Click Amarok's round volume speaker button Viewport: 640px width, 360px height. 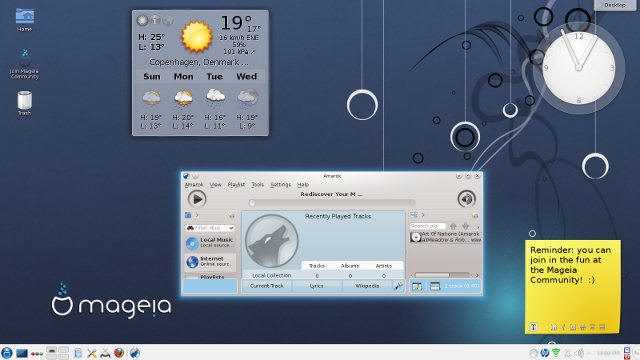(x=467, y=199)
